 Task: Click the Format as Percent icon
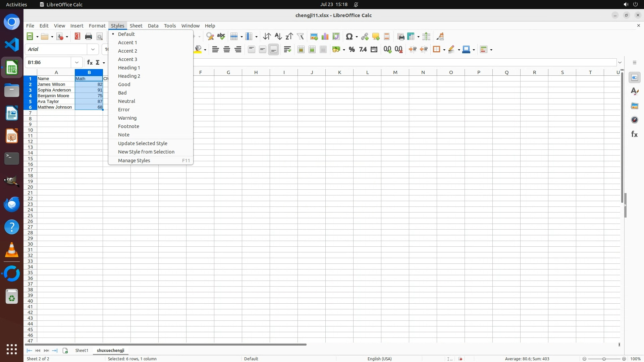352,50
